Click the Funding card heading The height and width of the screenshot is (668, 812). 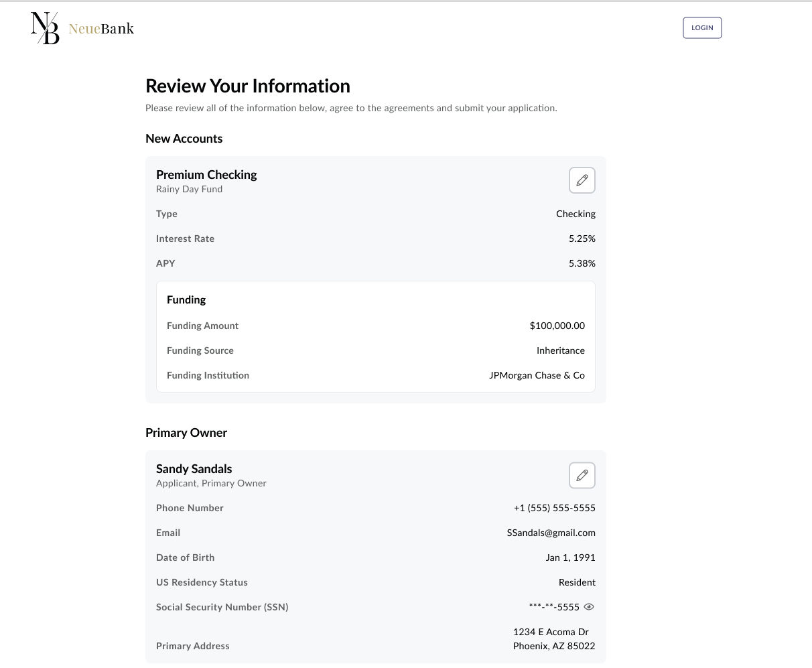pos(186,299)
